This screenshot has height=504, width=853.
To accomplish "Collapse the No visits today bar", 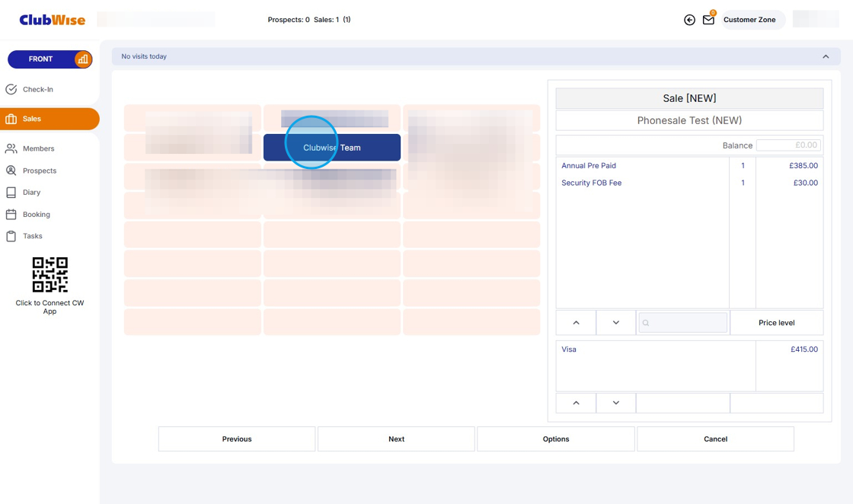I will click(x=826, y=56).
